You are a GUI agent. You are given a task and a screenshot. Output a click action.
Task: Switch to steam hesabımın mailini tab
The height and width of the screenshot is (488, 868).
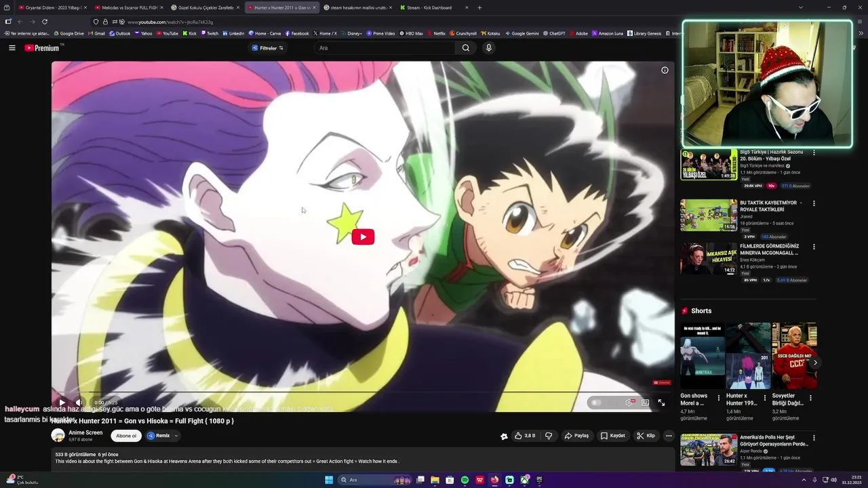[358, 7]
